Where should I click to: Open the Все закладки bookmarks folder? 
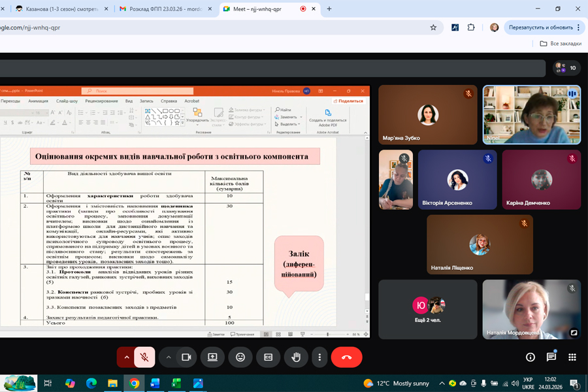click(561, 44)
